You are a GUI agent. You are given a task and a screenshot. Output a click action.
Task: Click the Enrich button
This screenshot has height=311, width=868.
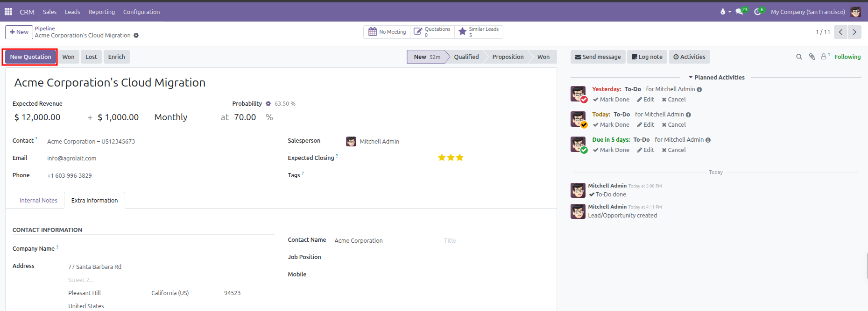click(x=116, y=57)
